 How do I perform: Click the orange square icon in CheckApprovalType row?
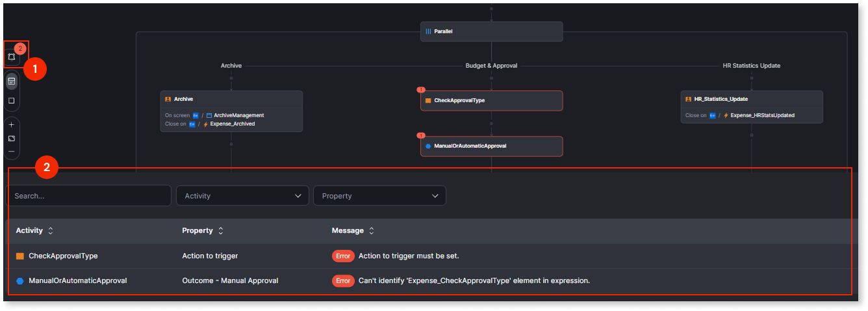[x=20, y=256]
